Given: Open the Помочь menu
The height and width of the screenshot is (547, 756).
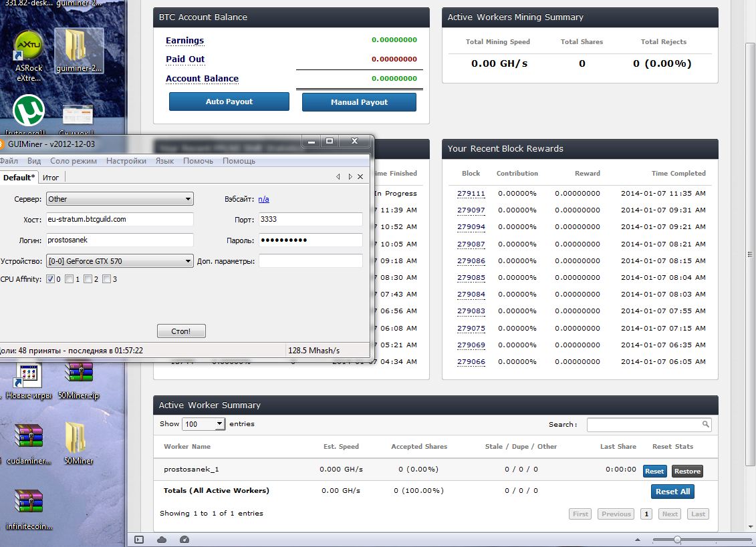Looking at the screenshot, I should pyautogui.click(x=198, y=161).
